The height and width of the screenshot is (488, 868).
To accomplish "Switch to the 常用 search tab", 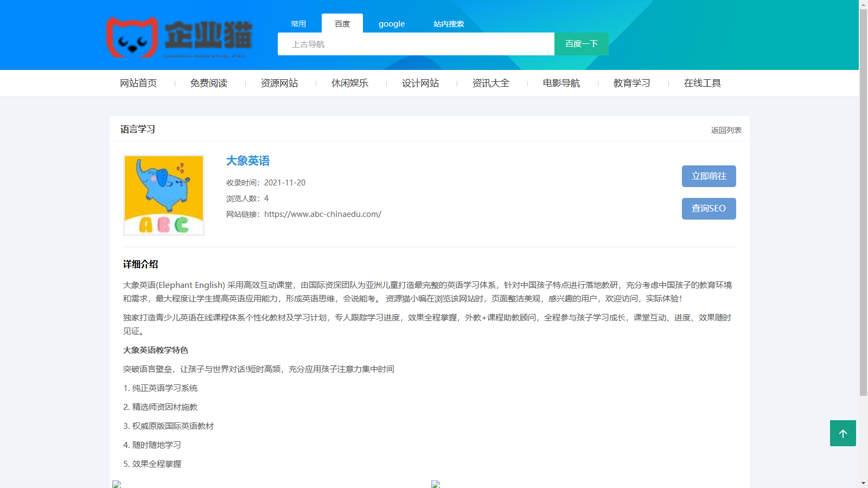I will click(298, 24).
